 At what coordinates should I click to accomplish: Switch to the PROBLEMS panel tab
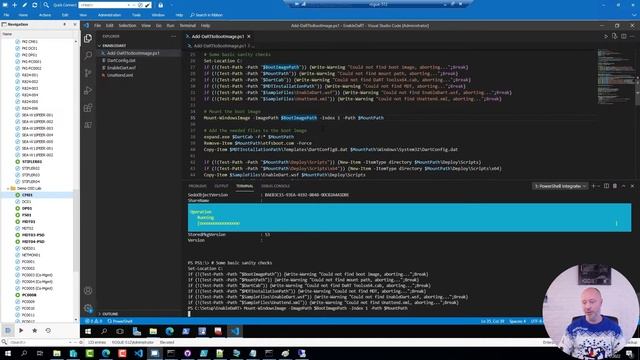[198, 186]
